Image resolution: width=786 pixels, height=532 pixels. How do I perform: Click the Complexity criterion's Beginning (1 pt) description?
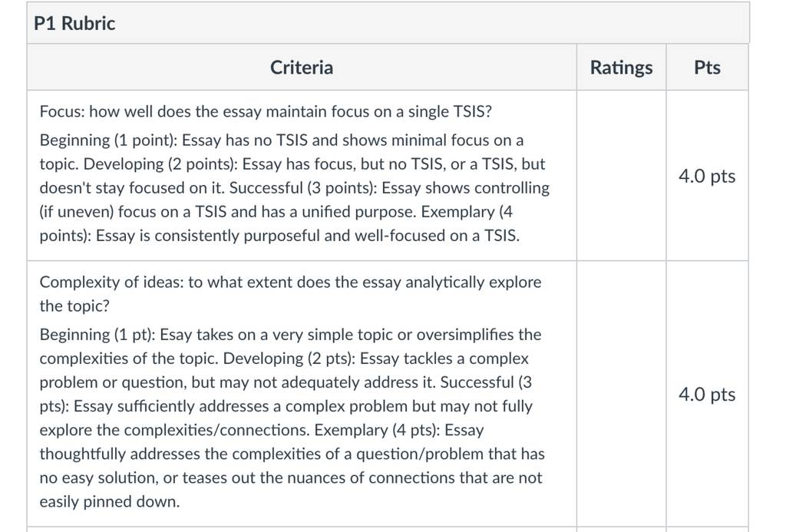290,346
